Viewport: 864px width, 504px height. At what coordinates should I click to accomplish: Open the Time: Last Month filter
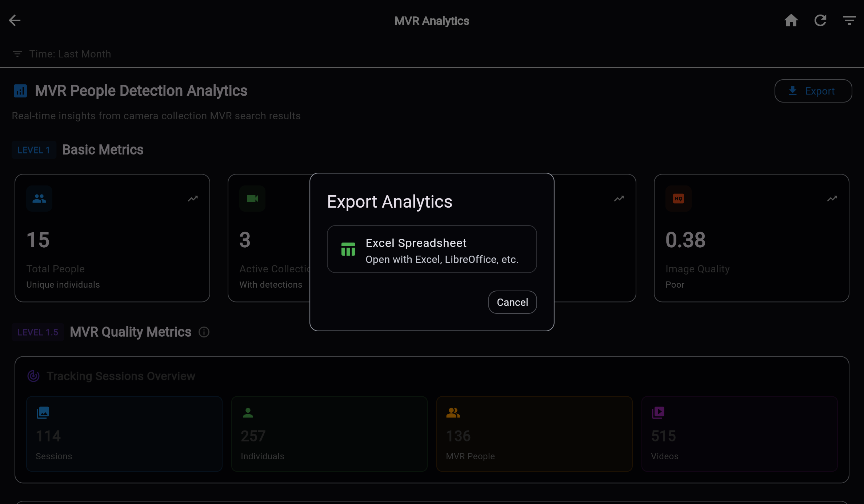point(61,54)
